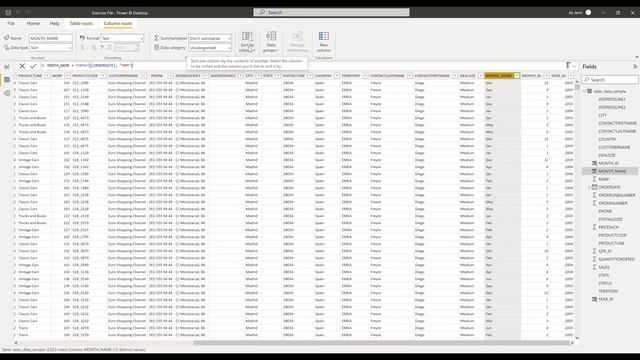
Task: Click the sigma icon next to PRICEEACH
Action: click(595, 227)
